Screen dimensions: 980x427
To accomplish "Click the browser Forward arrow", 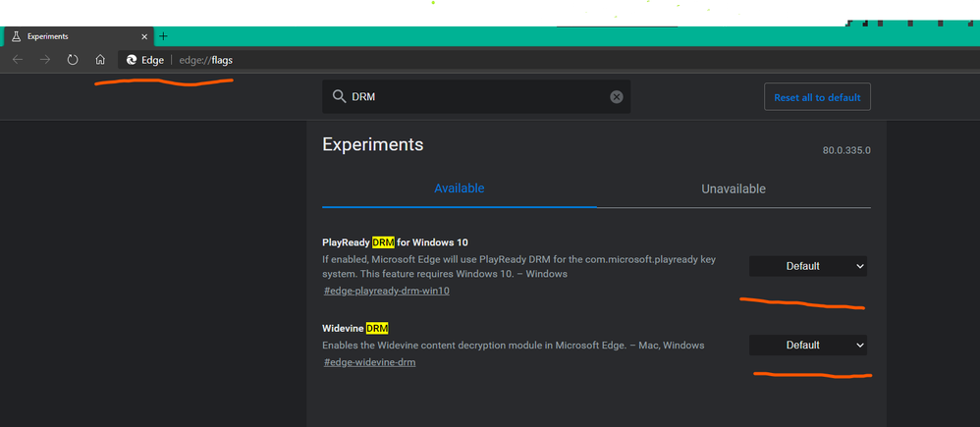I will (45, 60).
